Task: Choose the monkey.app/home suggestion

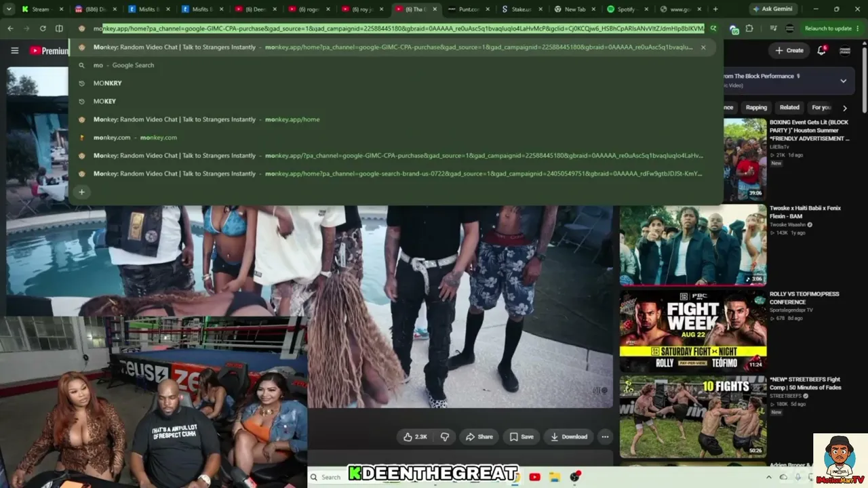Action: (395, 119)
